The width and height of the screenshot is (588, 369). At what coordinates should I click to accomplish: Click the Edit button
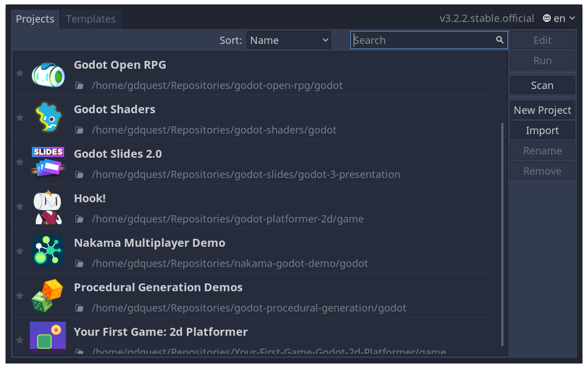(542, 40)
